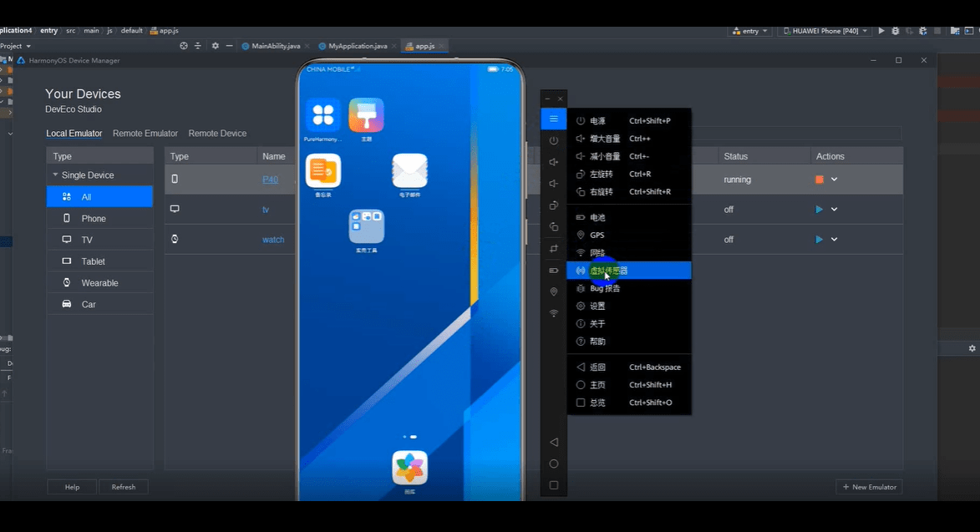Tap the Gallery app in the dock
Screen dimensions: 980x532
(409, 468)
